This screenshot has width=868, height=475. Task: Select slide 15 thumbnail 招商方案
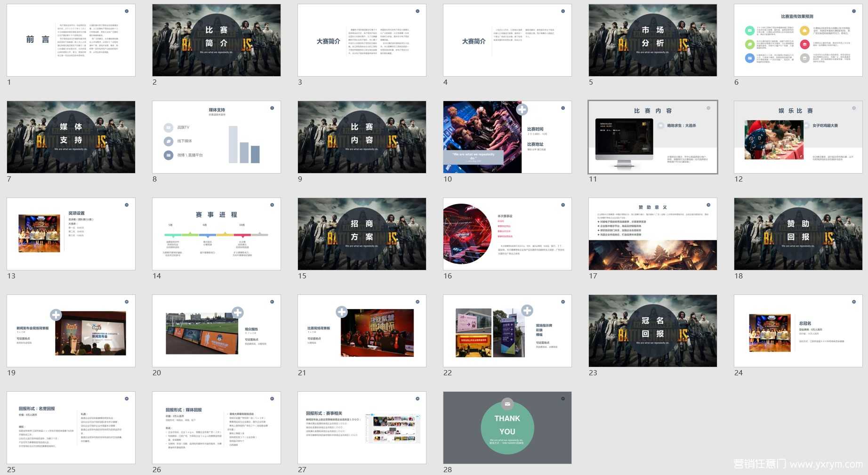362,234
